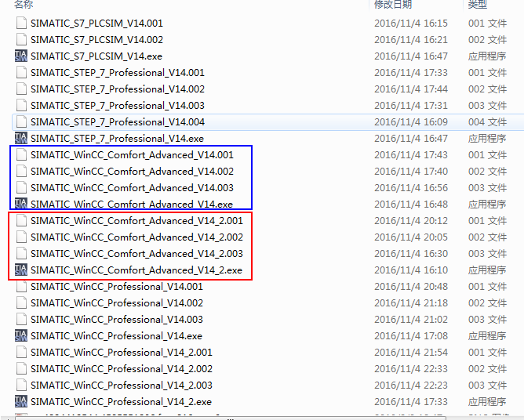Click the date 2016/11/4 21:54
The width and height of the screenshot is (524, 420).
[x=411, y=353]
